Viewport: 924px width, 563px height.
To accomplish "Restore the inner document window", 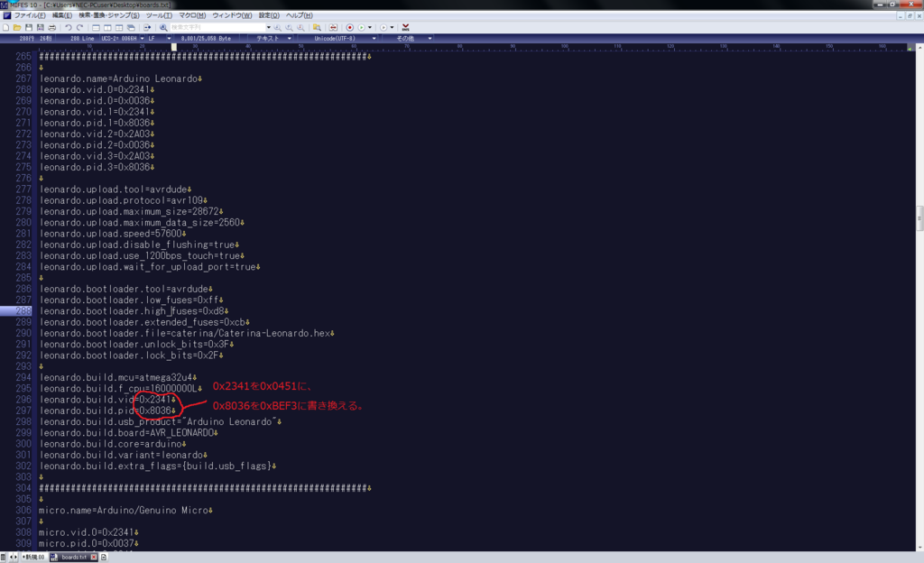I will [910, 15].
